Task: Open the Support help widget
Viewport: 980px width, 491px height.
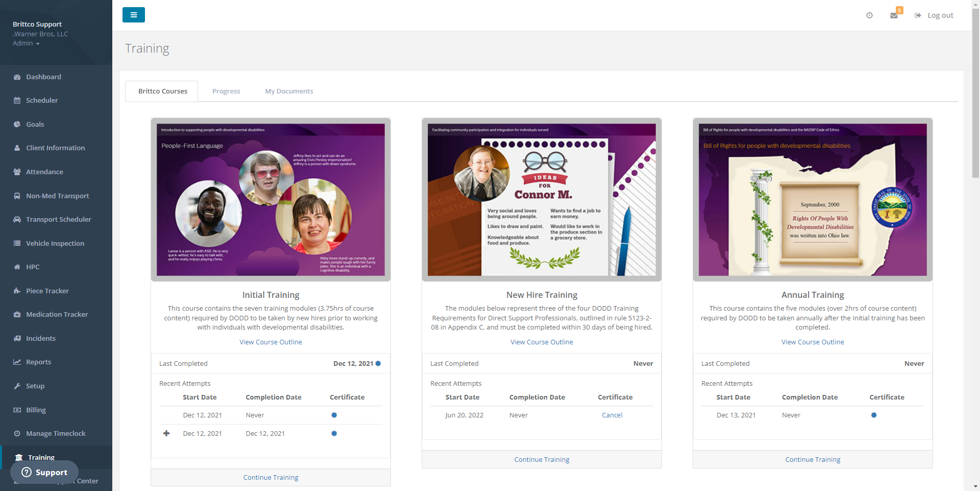Action: click(x=44, y=473)
